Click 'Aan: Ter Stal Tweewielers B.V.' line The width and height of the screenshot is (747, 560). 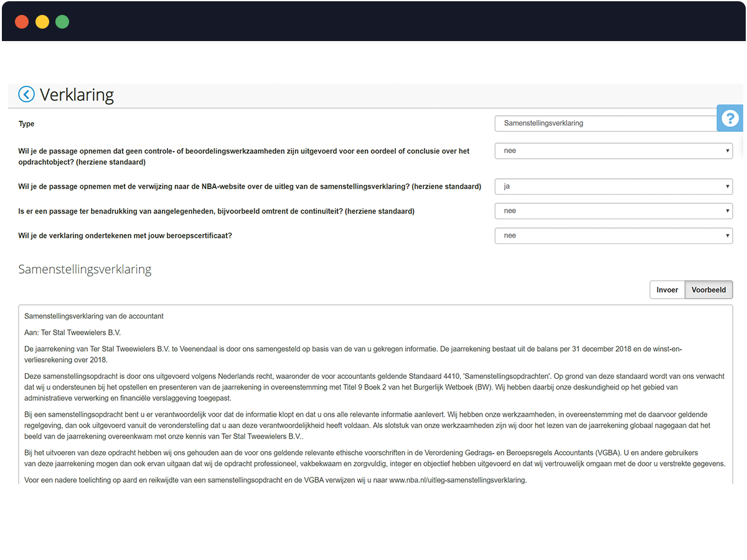coord(72,332)
